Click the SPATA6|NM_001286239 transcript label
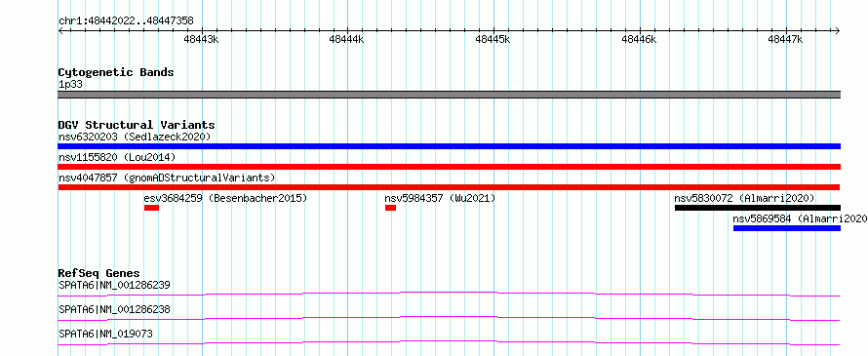868x356 pixels. pos(114,285)
